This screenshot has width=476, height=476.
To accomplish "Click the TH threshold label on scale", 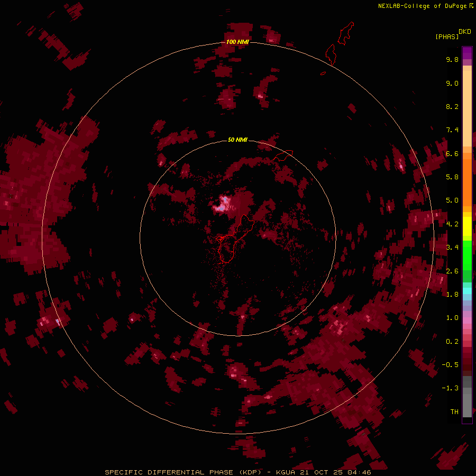I will click(x=454, y=412).
